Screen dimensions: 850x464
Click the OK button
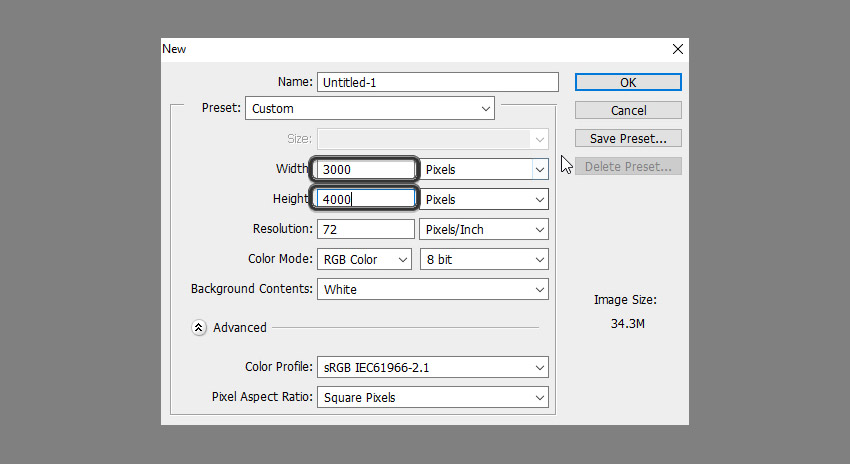click(x=628, y=82)
